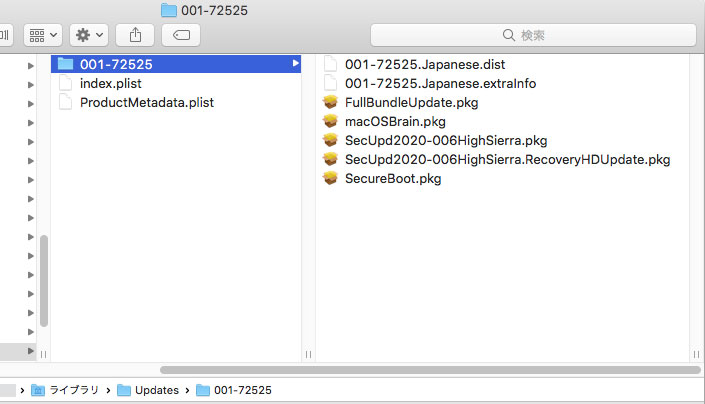Select 001-72525.Japanese.extraInfo file
Image resolution: width=705 pixels, height=404 pixels.
pyautogui.click(x=440, y=84)
